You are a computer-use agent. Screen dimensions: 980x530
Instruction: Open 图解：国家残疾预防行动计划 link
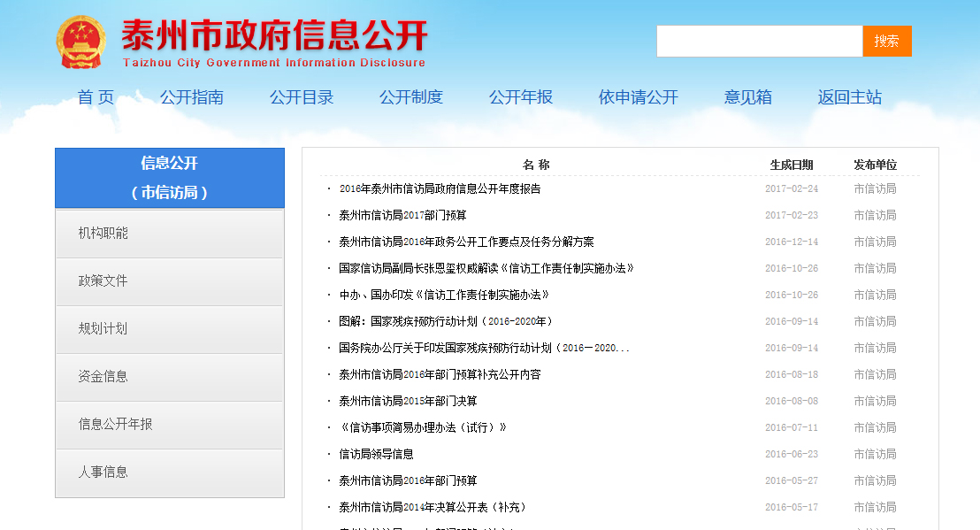pyautogui.click(x=446, y=321)
